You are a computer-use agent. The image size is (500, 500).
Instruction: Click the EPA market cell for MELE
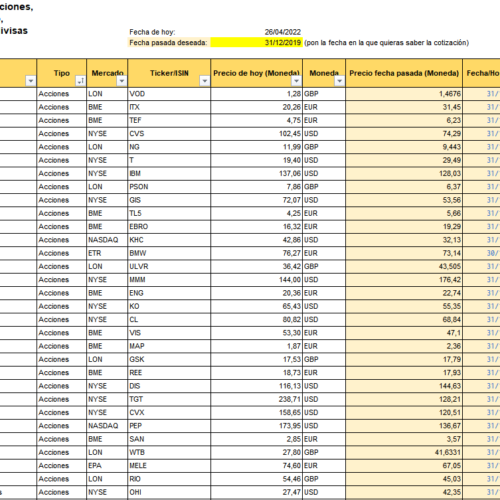coord(107,466)
